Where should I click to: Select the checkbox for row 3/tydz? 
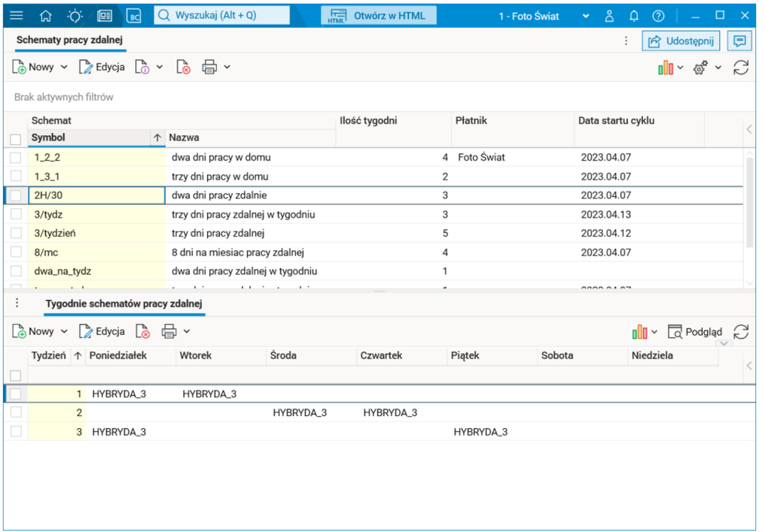pyautogui.click(x=16, y=214)
